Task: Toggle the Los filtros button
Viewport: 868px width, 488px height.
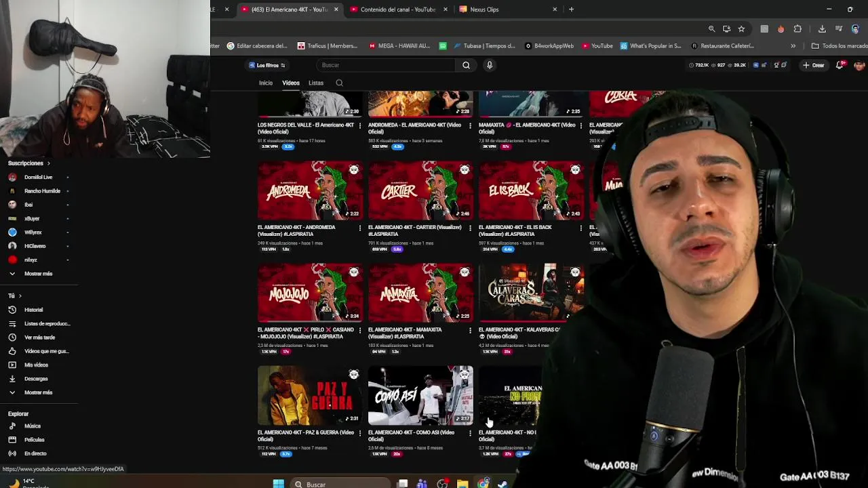Action: (x=267, y=65)
